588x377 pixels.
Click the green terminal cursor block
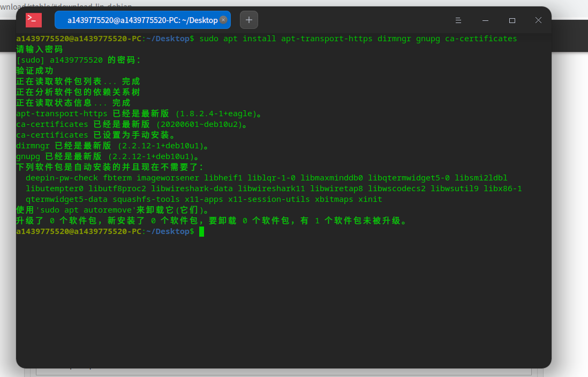click(x=202, y=231)
